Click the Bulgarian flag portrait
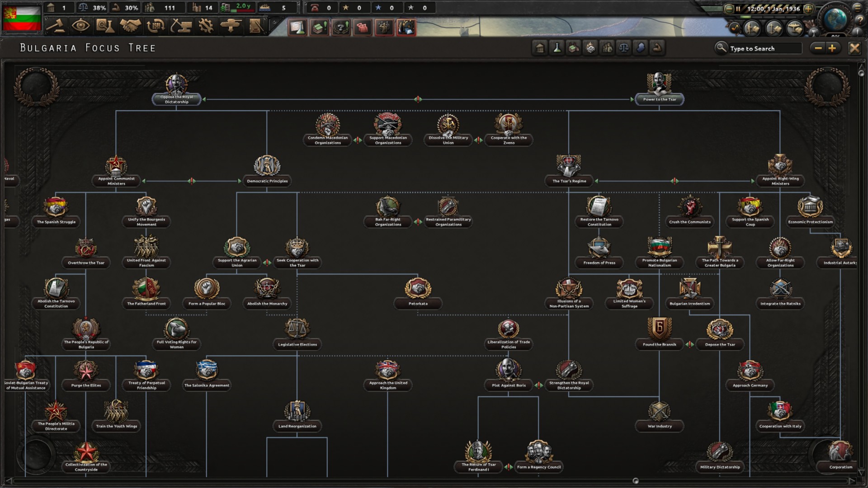The height and width of the screenshot is (488, 868). pyautogui.click(x=22, y=18)
